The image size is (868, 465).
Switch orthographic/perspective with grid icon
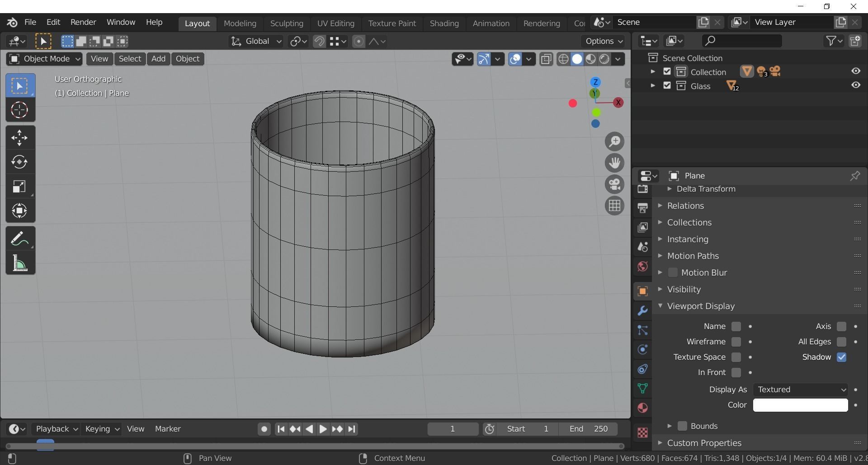tap(614, 206)
